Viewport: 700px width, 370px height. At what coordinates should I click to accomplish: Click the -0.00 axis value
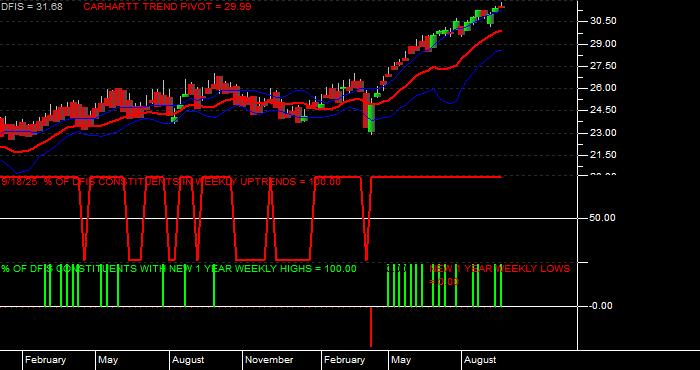click(601, 306)
